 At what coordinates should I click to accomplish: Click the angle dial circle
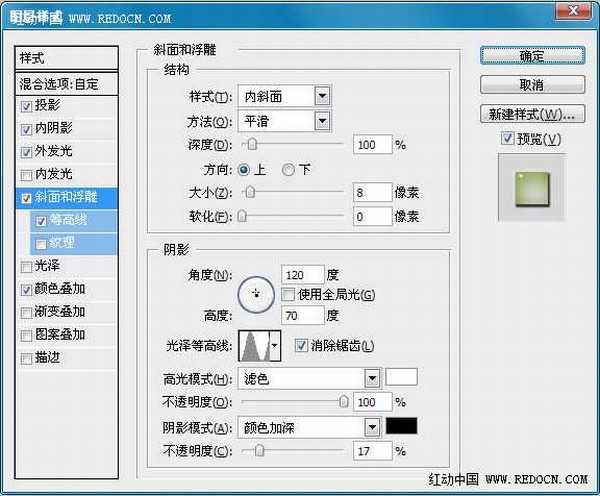coord(256,294)
